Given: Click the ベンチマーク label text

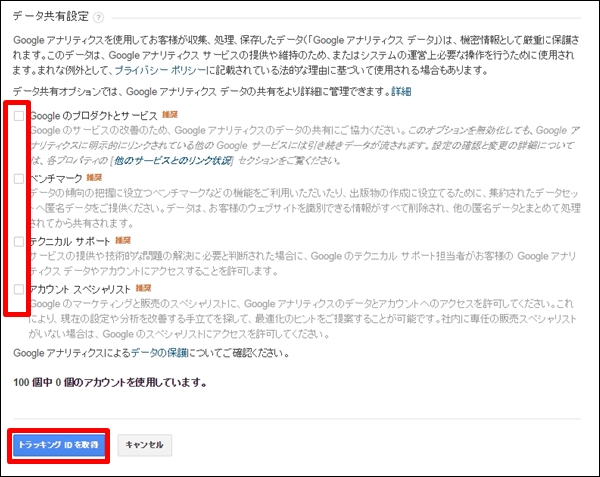Looking at the screenshot, I should pos(56,179).
